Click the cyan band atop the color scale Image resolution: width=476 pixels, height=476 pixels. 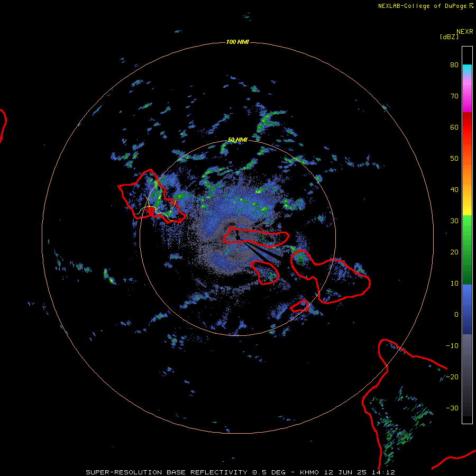pos(467,69)
